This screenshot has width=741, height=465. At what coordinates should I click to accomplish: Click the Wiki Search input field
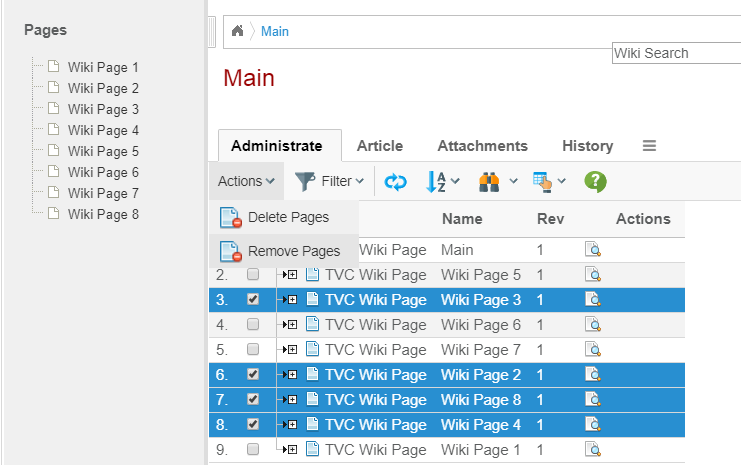click(x=675, y=53)
